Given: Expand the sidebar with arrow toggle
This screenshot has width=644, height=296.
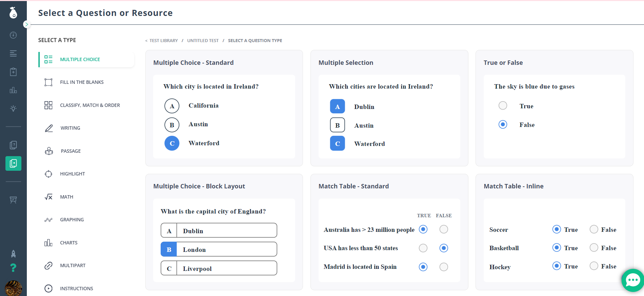Looking at the screenshot, I should (x=26, y=24).
